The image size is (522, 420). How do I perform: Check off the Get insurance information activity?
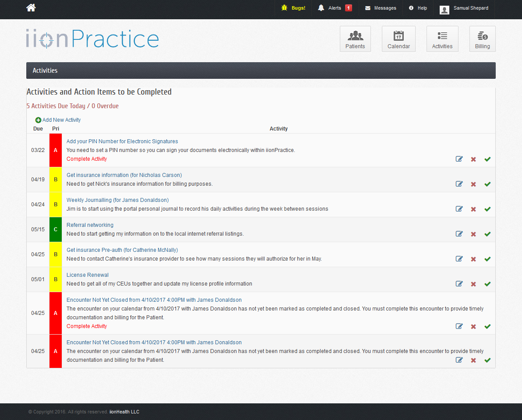(x=487, y=184)
